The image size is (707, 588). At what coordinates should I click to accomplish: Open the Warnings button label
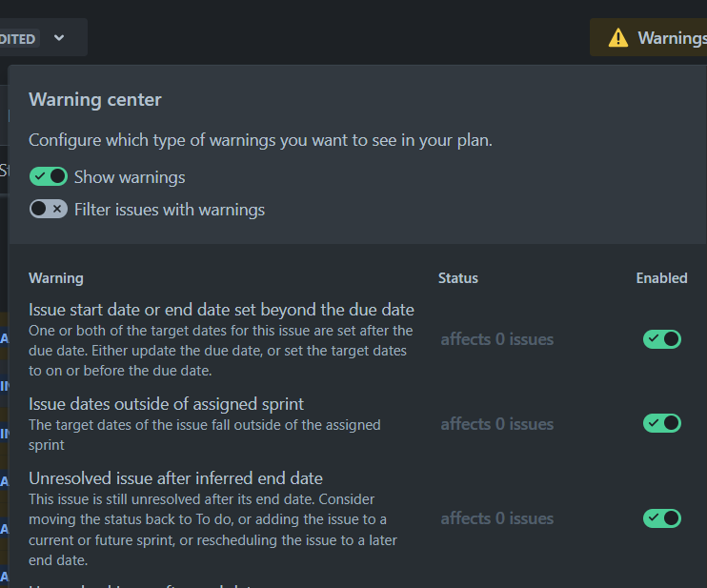coord(671,38)
